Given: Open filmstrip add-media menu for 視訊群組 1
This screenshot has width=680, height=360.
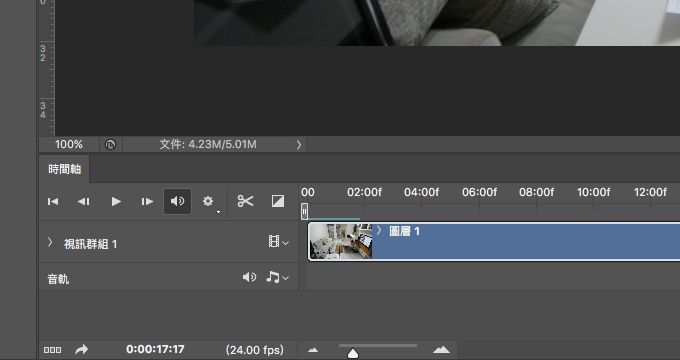Looking at the screenshot, I should coord(278,241).
